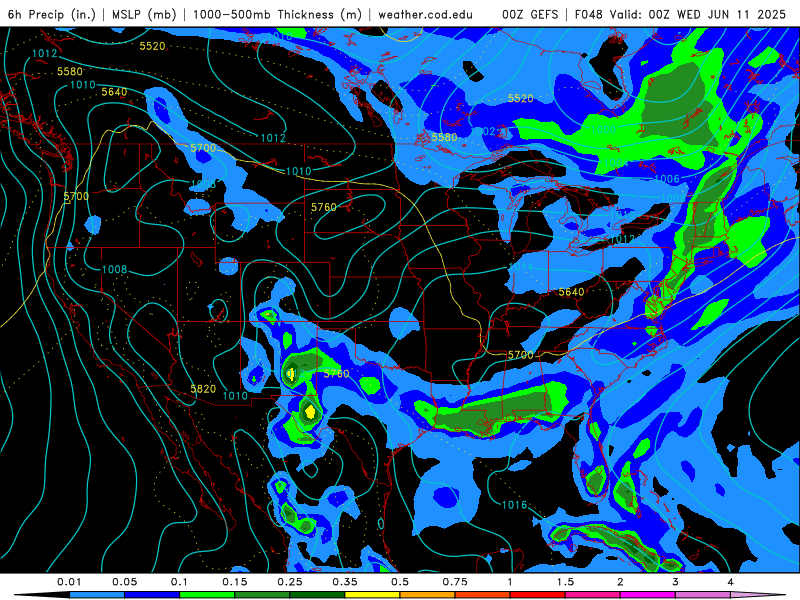Click the weather.cod.edu source text
This screenshot has height=600, width=800.
(x=425, y=14)
